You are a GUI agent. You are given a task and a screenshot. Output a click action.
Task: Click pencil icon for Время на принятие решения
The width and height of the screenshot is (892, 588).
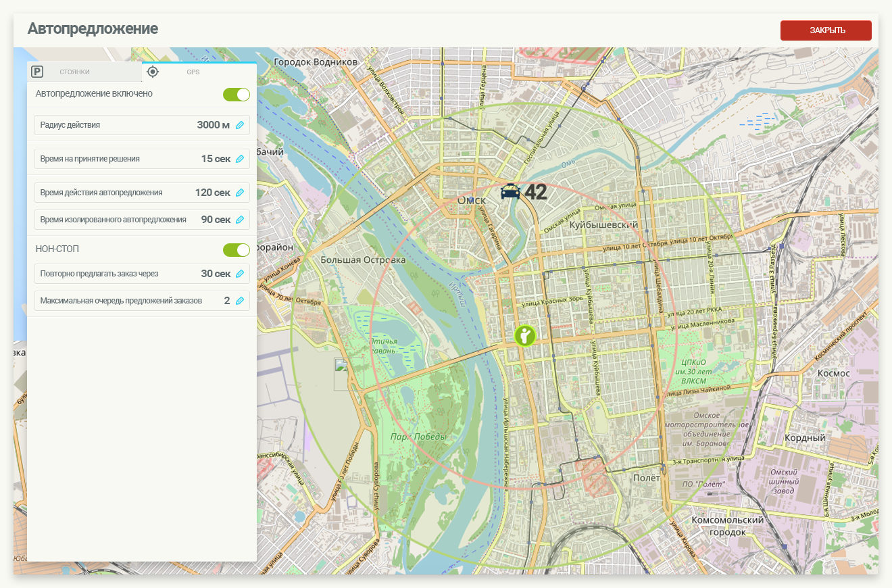click(x=240, y=159)
